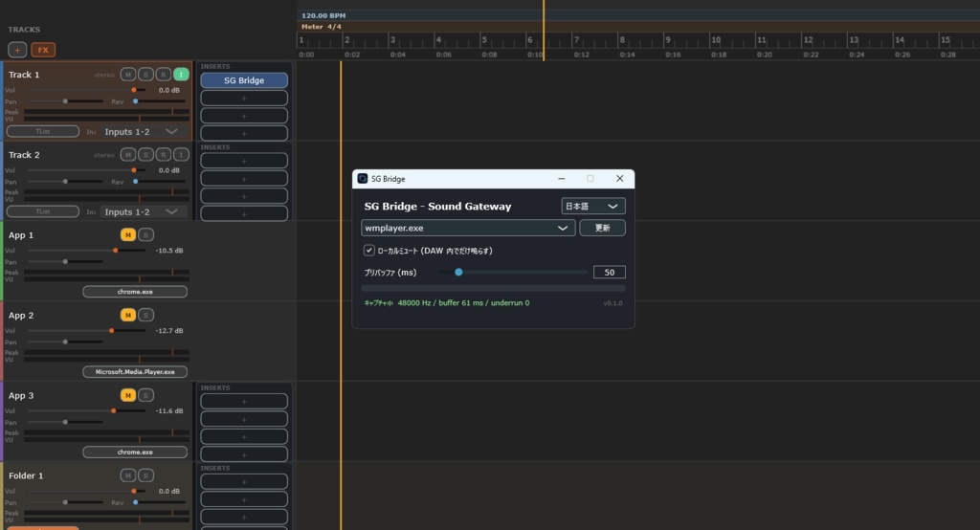Add insert in Folder 1's first slot
This screenshot has width=980, height=530.
coord(244,482)
